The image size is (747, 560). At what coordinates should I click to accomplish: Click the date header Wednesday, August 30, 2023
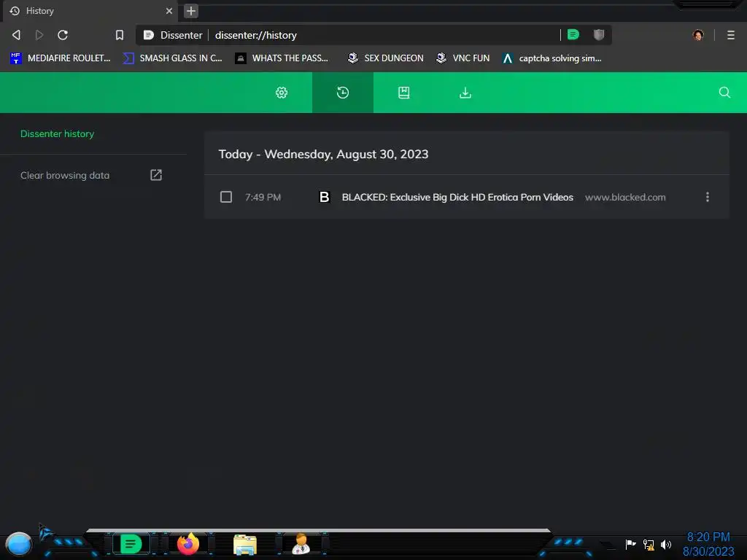click(347, 155)
